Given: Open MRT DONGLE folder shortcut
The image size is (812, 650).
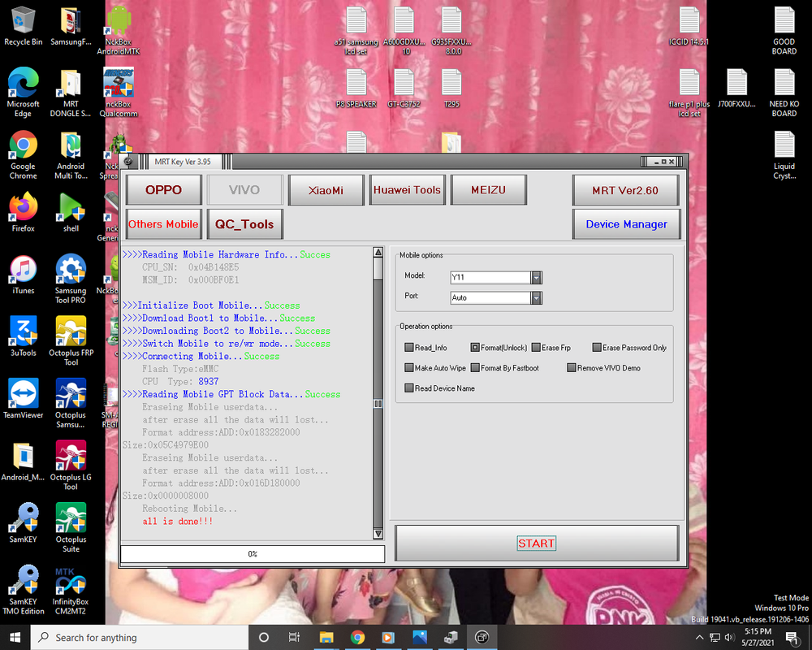Looking at the screenshot, I should (71, 93).
